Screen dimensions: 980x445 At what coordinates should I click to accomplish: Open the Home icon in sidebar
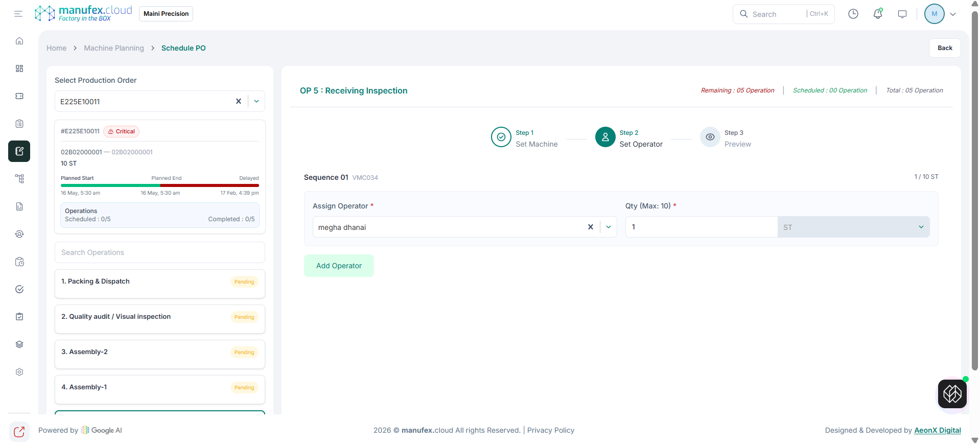pos(19,41)
